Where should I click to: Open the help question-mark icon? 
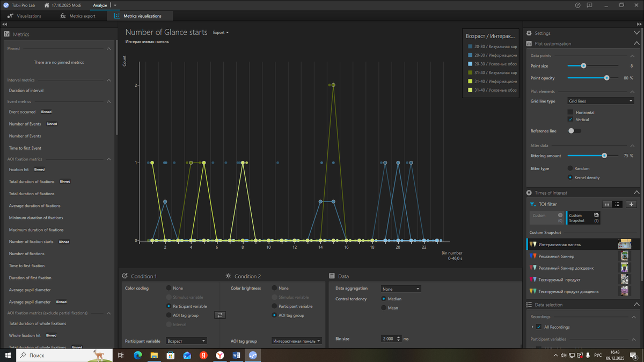[577, 5]
